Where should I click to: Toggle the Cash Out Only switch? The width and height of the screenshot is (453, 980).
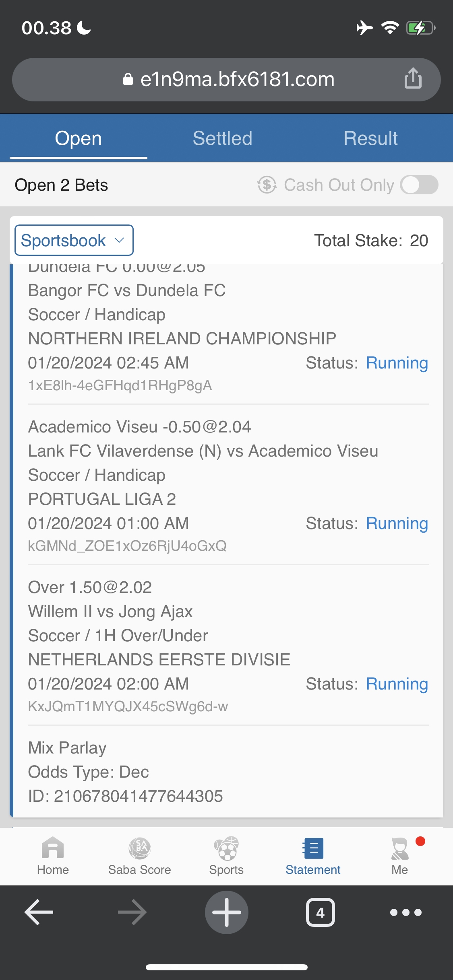tap(419, 185)
